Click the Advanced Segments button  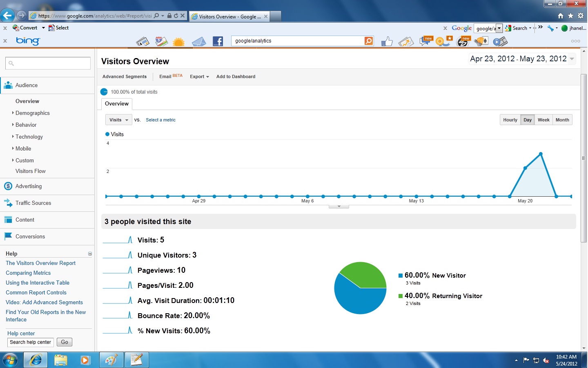pos(124,77)
